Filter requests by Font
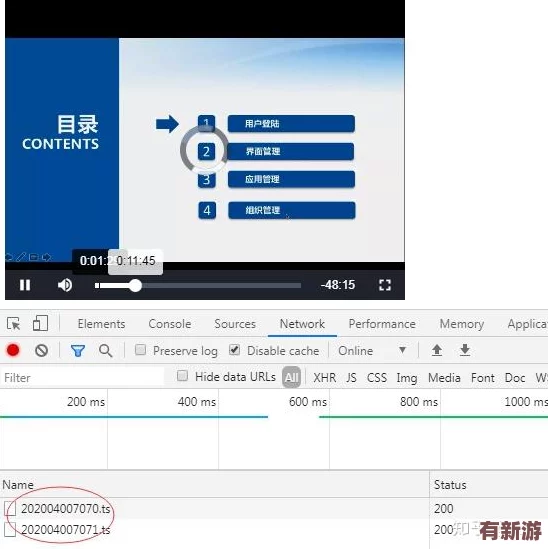Viewport: 548px width, 549px height. (483, 378)
